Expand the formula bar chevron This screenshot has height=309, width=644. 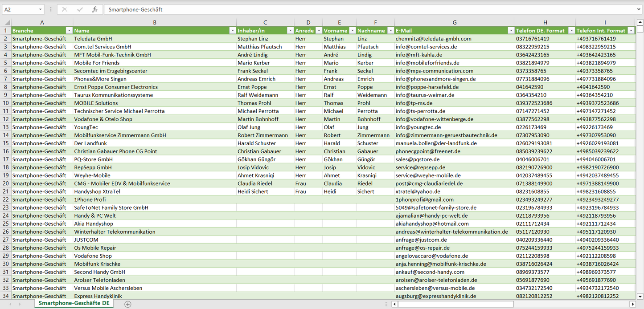[640, 9]
